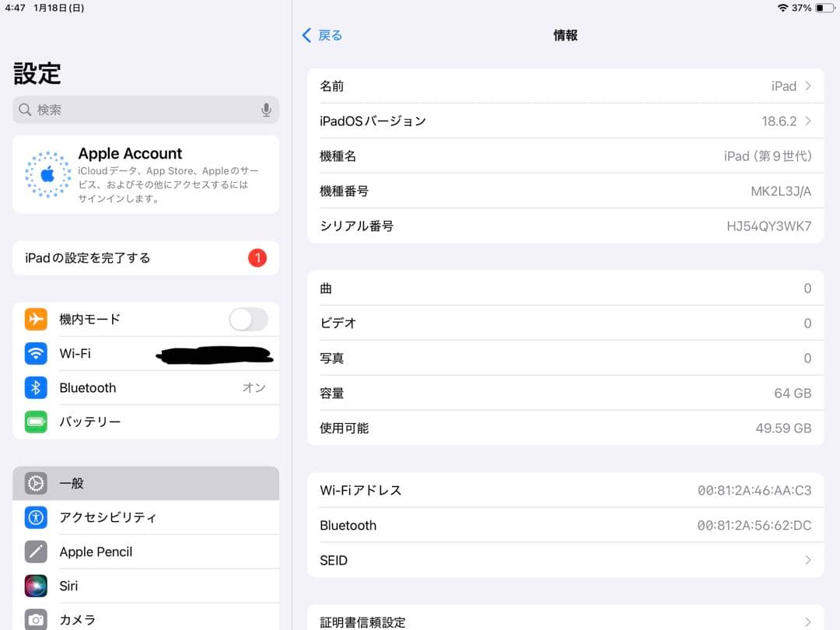Open Siri settings via its colorful icon

coord(35,586)
